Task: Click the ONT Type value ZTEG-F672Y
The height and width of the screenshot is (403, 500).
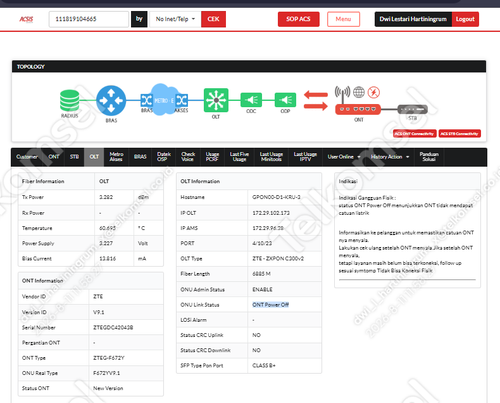Action: [109, 358]
